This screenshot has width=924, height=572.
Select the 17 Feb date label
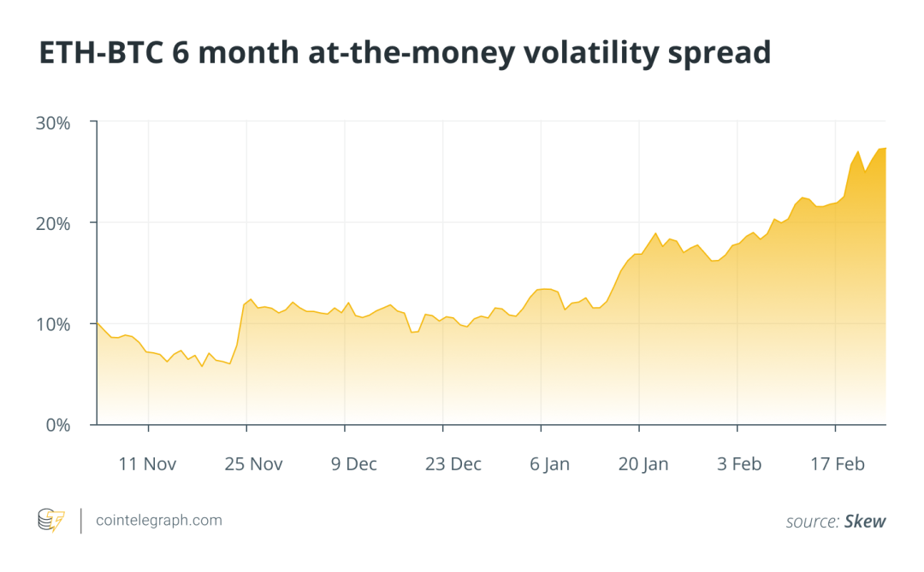[x=838, y=464]
